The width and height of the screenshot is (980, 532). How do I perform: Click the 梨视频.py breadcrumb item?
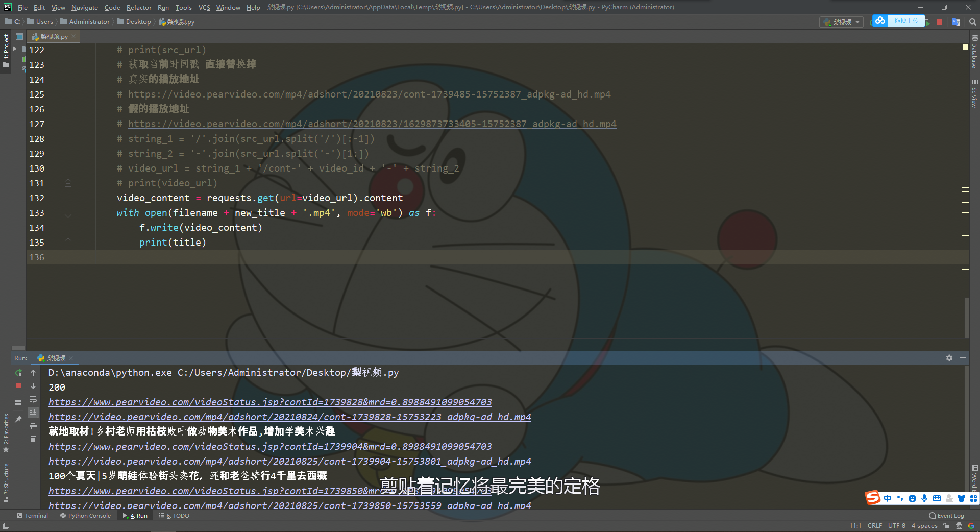(x=177, y=22)
